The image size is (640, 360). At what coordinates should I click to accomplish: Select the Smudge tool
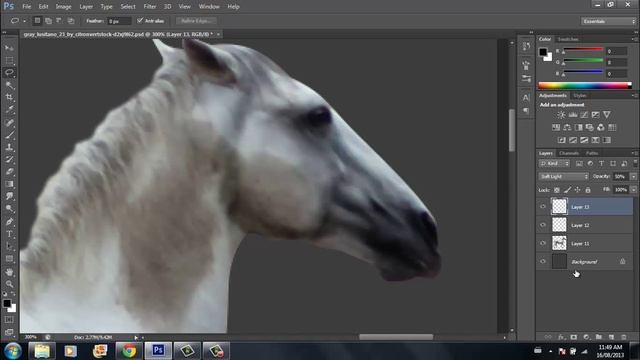pos(9,196)
